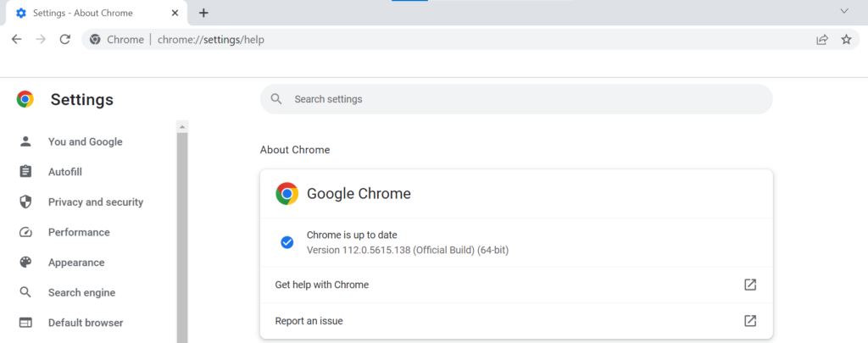Click the Appearance palette icon
868x343 pixels.
[x=25, y=263]
